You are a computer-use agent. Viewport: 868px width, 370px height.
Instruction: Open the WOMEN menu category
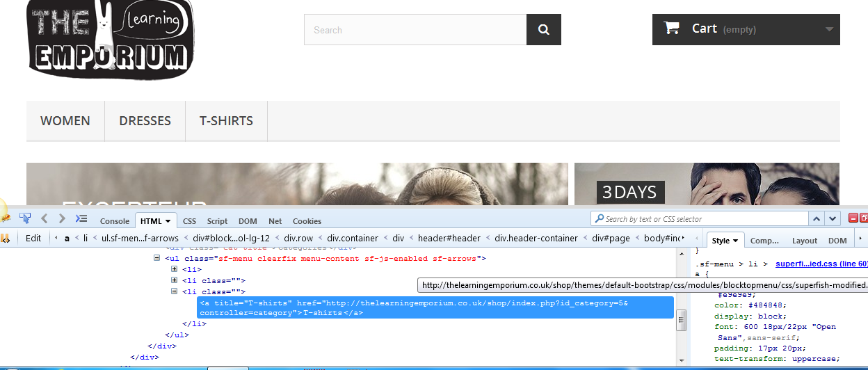pyautogui.click(x=65, y=120)
